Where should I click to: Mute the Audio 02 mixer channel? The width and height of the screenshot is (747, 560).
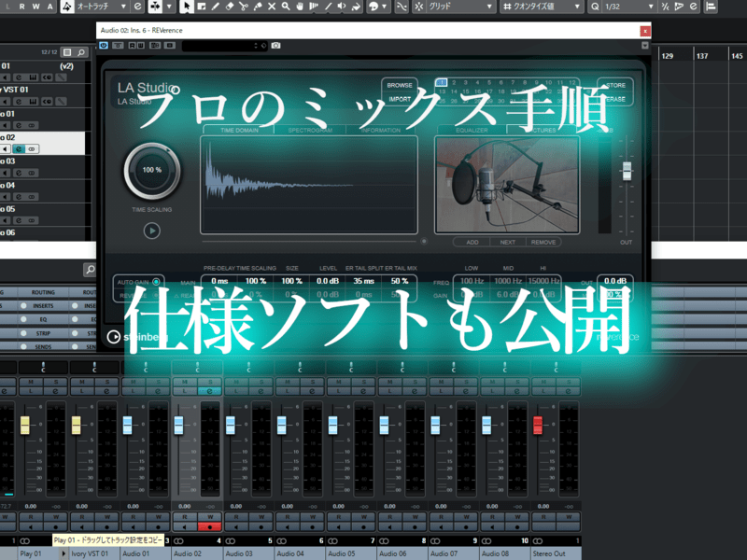coord(184,382)
